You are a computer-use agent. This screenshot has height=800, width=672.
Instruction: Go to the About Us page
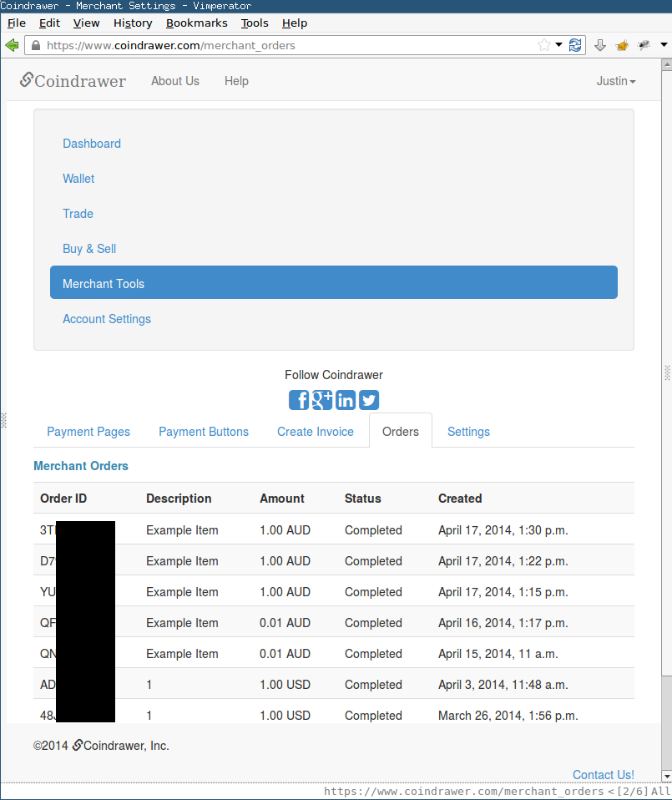pos(174,81)
